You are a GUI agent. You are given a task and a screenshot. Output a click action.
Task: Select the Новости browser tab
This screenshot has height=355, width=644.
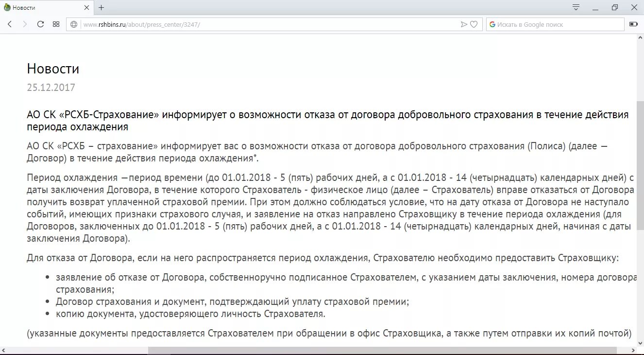coord(47,8)
